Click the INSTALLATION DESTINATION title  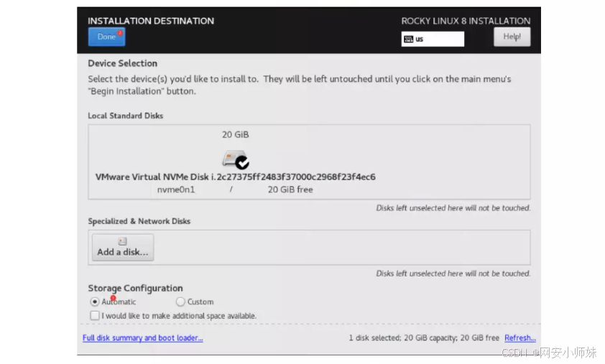coord(151,21)
